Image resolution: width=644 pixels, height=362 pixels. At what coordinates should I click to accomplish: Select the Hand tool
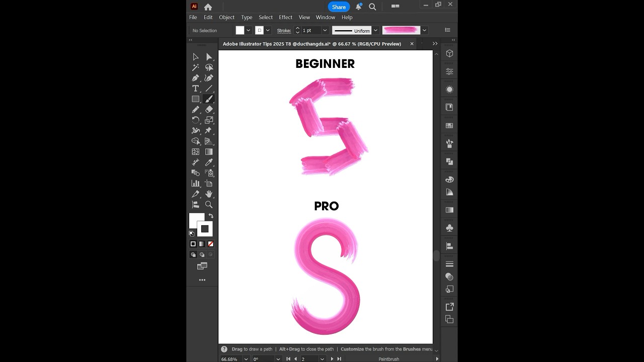[209, 194]
